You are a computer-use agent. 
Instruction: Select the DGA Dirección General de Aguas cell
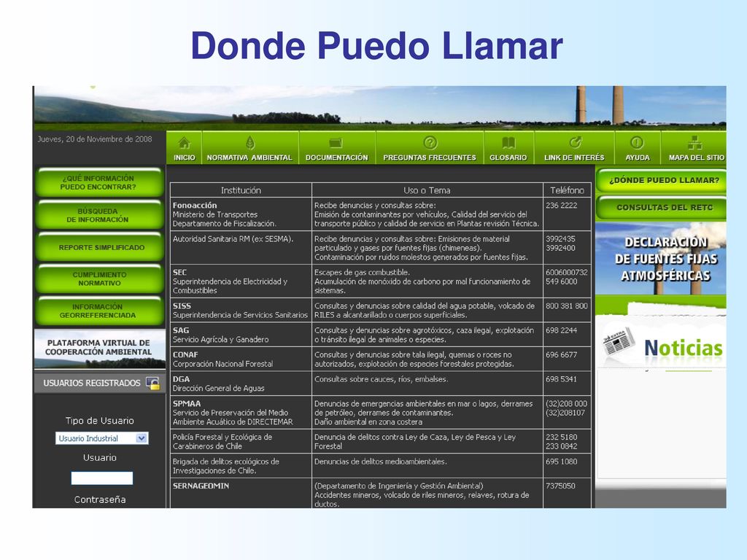coord(241,384)
